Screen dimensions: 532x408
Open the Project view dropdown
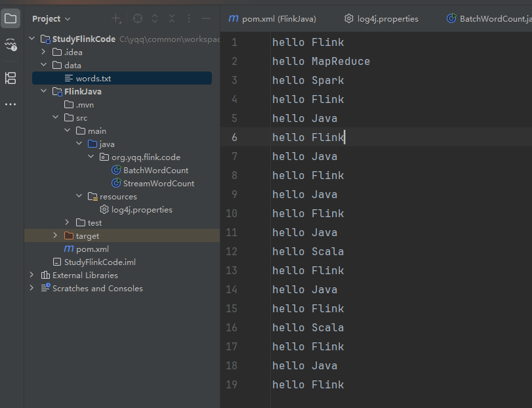51,18
